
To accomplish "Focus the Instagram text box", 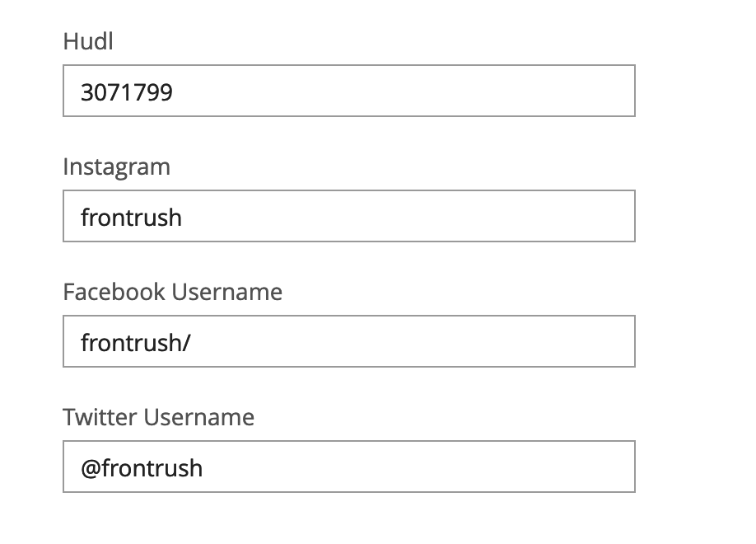I will (x=349, y=216).
